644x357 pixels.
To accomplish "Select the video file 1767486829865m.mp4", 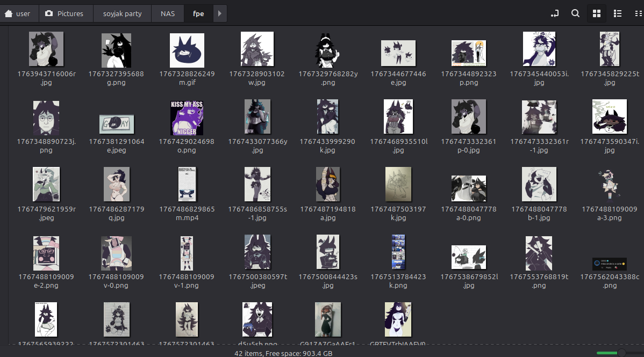I will click(x=187, y=185).
